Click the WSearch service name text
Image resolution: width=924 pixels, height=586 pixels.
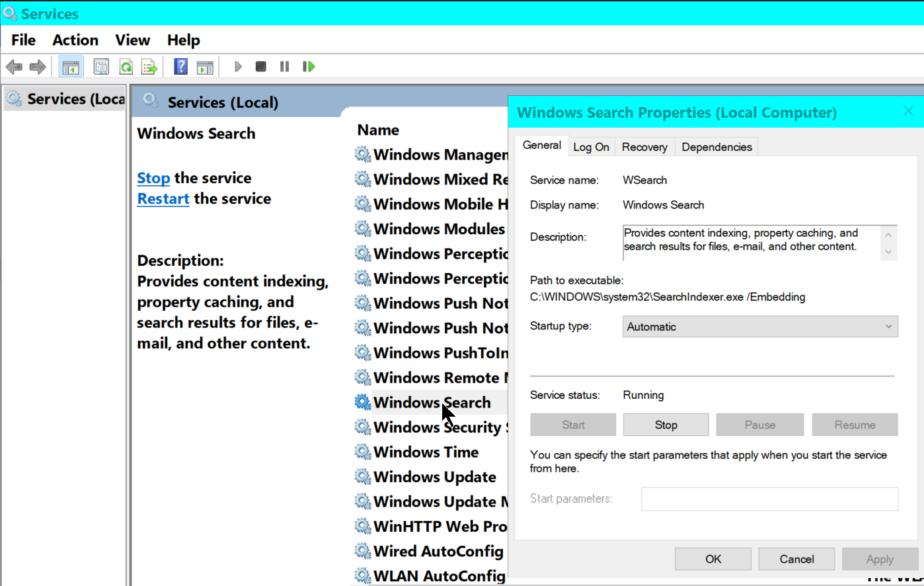tap(645, 180)
